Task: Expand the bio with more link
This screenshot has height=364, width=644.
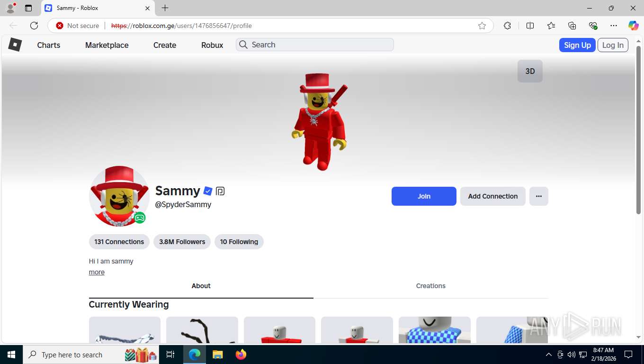Action: pyautogui.click(x=97, y=272)
